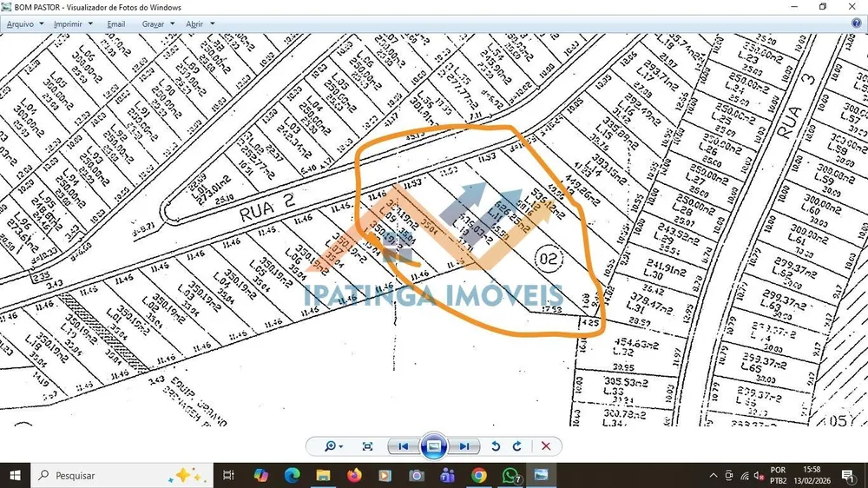Open the zoom magnifier control
Image resolution: width=868 pixels, height=488 pixels.
point(333,446)
